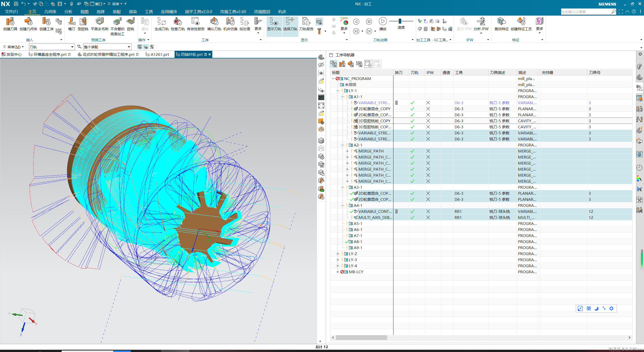This screenshot has width=644, height=352.
Task: Toggle the MCS eye icon in filter bar
Action: click(x=140, y=47)
